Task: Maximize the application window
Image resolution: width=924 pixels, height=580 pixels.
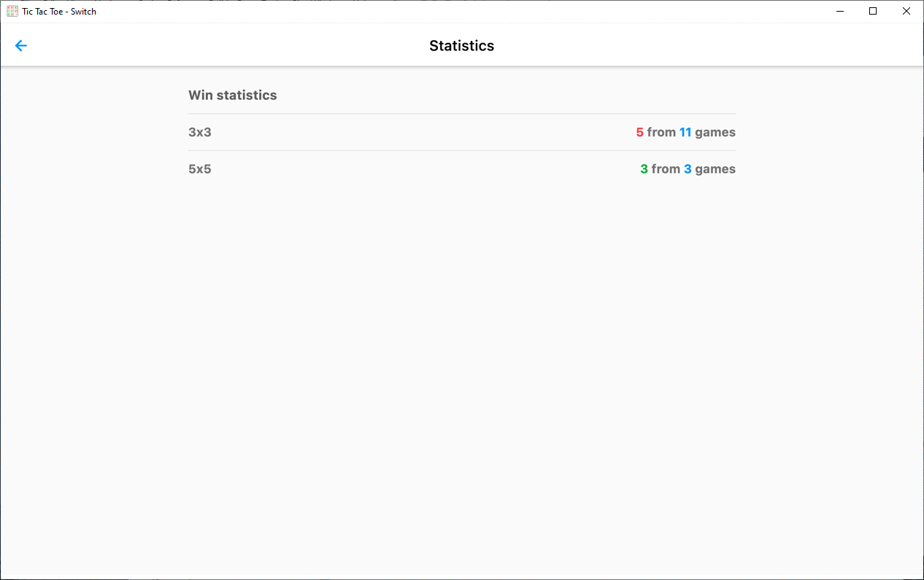Action: click(x=873, y=11)
